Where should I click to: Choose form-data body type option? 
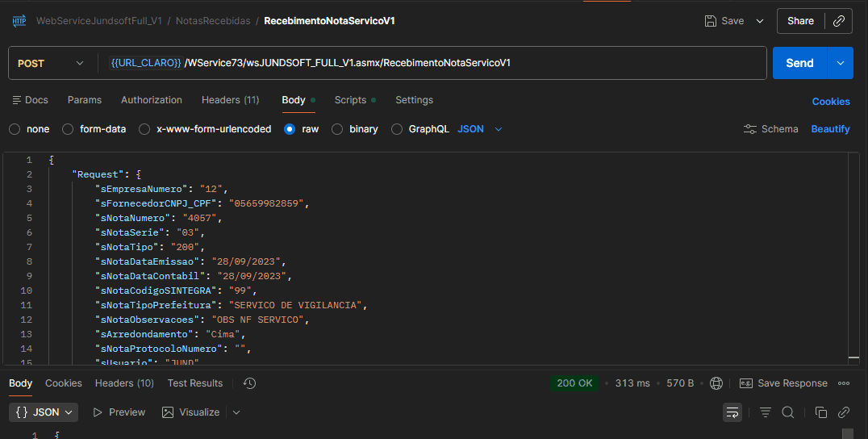(x=68, y=129)
